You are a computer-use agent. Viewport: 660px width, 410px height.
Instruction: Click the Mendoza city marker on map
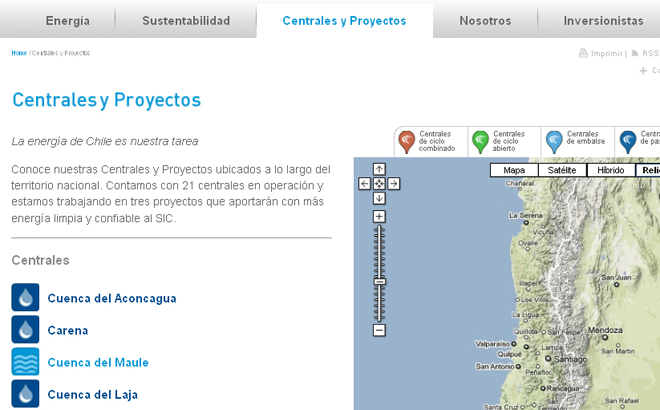[x=605, y=337]
